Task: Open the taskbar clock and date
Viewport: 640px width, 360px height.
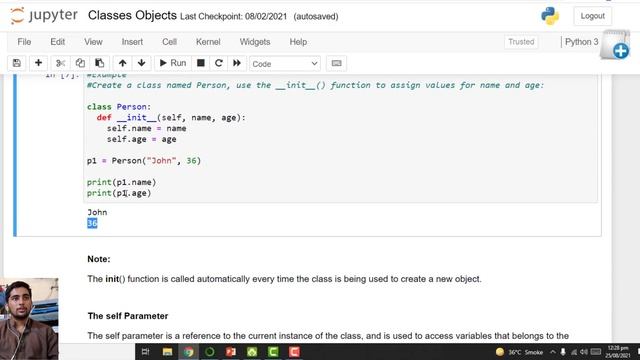Action: pos(618,352)
